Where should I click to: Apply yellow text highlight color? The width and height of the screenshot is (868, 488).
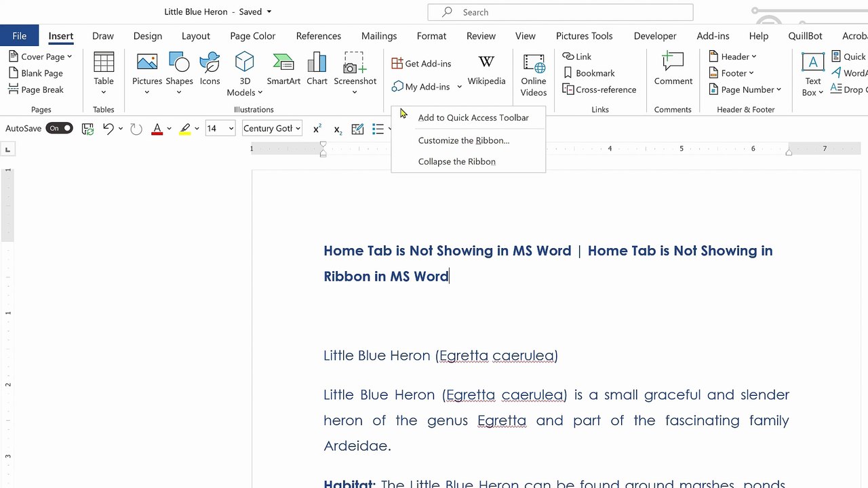coord(185,128)
